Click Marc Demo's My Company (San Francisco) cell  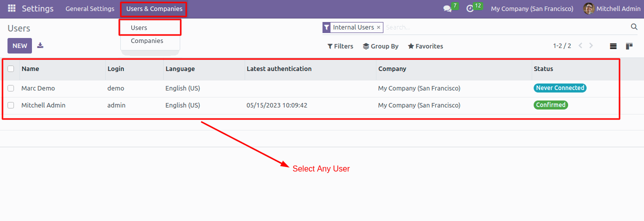[x=419, y=88]
